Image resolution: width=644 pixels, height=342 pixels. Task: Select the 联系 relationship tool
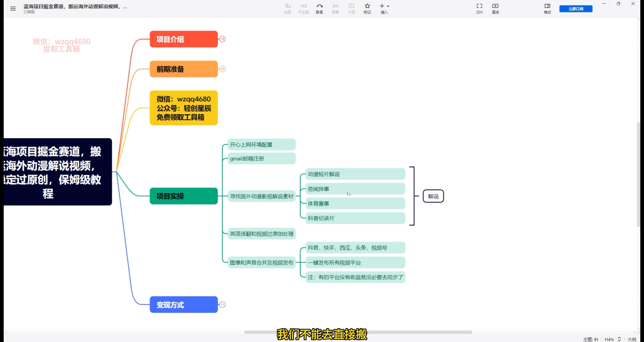point(319,8)
